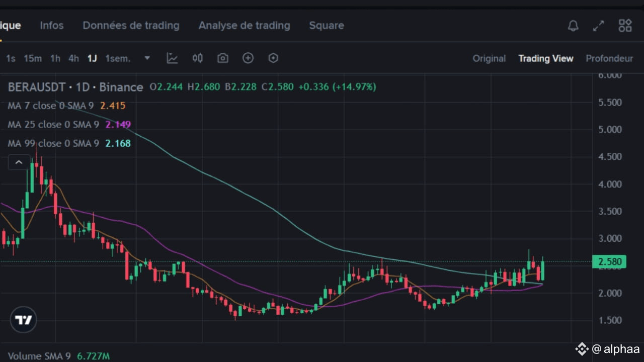Expand chart to fullscreen with arrows icon
Viewport: 644px width, 362px height.
coord(599,26)
